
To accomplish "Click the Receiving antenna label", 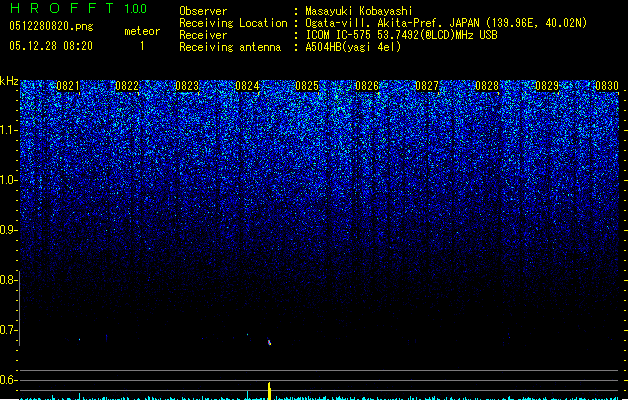I will pyautogui.click(x=230, y=47).
